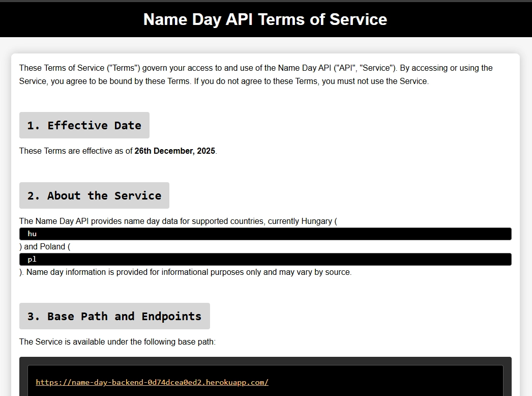The image size is (532, 396).
Task: Click the bold '26th December, 2025' date
Action: pyautogui.click(x=174, y=151)
